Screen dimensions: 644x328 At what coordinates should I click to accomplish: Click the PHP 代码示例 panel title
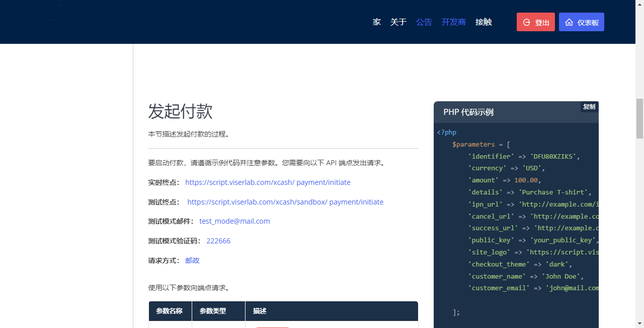(x=468, y=112)
